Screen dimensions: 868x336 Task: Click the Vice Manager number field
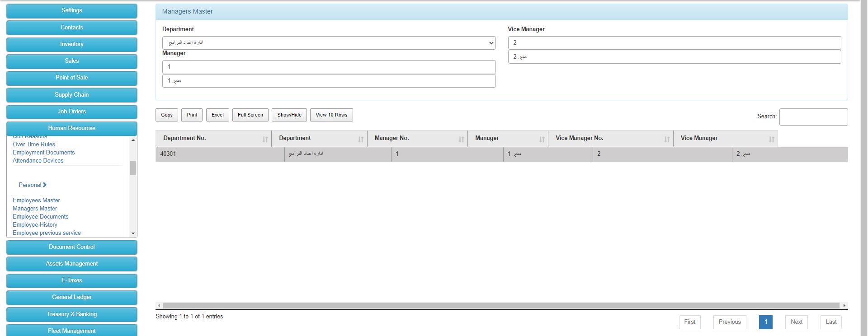click(x=674, y=43)
